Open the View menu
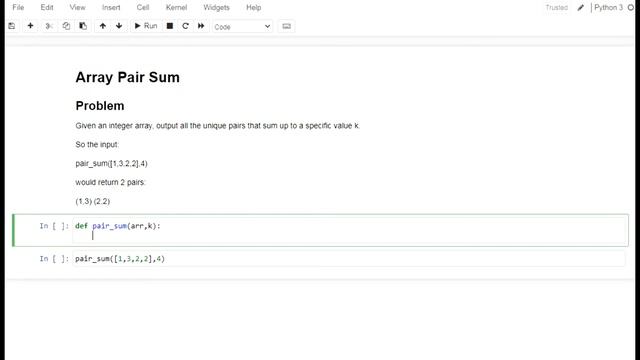This screenshot has width=640, height=360. tap(78, 7)
